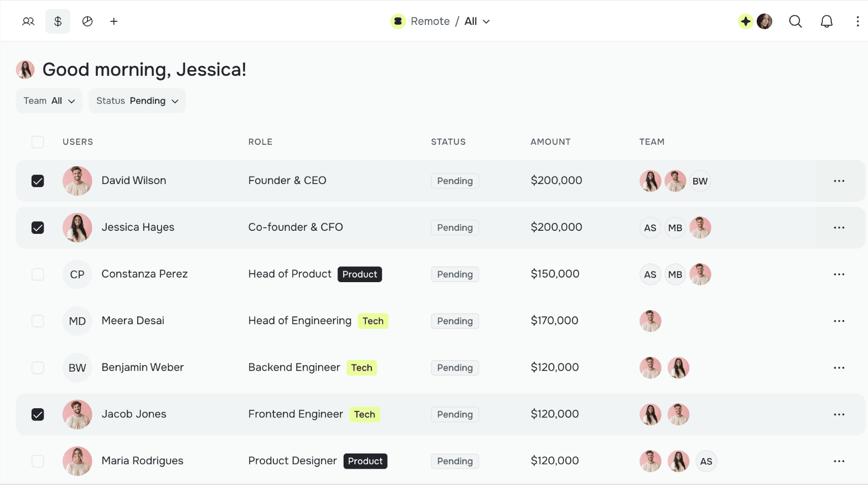
Task: Click the Tech tag on Head of Engineering
Action: [373, 321]
